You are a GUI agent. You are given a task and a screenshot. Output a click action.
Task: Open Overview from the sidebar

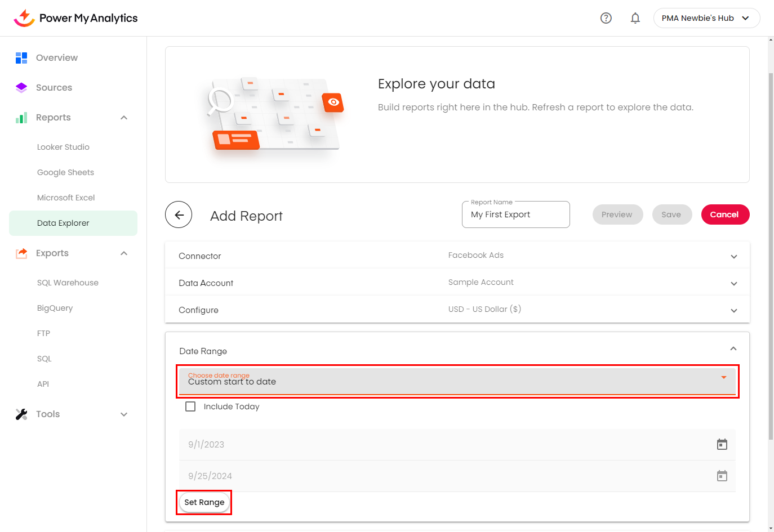click(x=56, y=57)
